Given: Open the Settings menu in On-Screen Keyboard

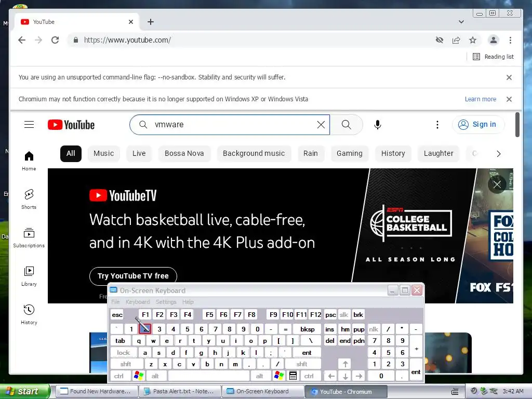Looking at the screenshot, I should 166,302.
